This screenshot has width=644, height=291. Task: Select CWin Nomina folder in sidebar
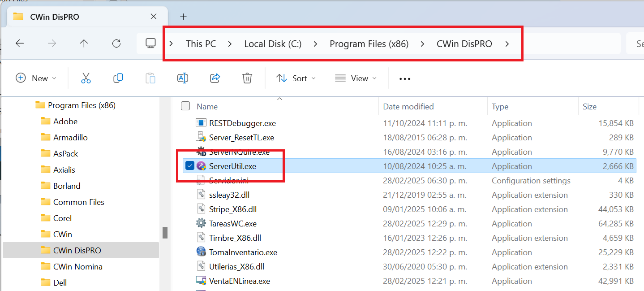77,266
